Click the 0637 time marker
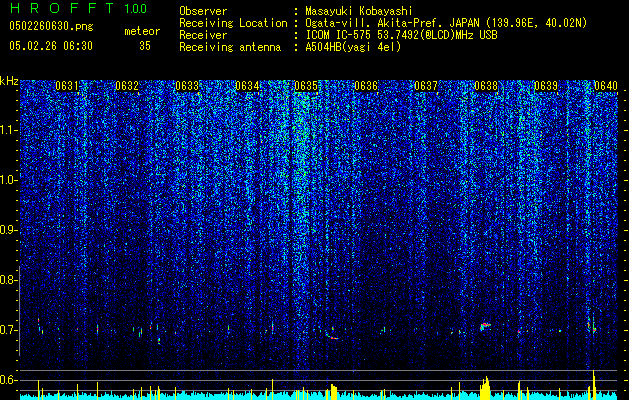Screen dimensions: 629x400 pos(426,86)
